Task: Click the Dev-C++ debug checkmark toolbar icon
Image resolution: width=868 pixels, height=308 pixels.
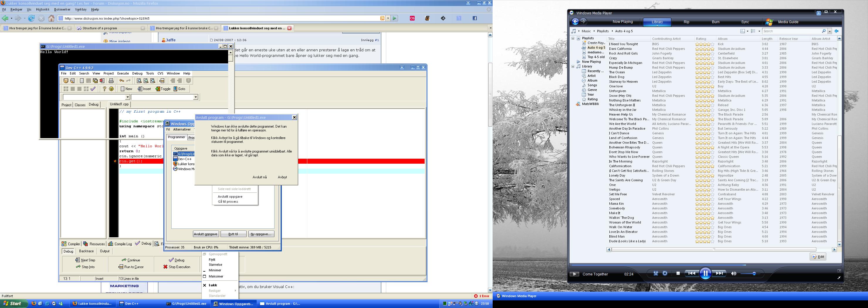Action: coord(93,89)
